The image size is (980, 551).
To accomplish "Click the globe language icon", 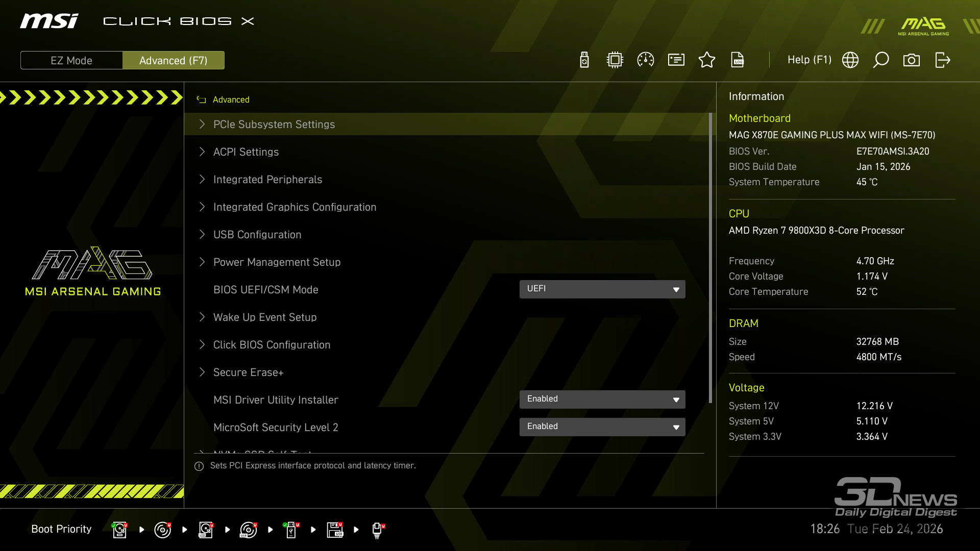I will point(850,60).
